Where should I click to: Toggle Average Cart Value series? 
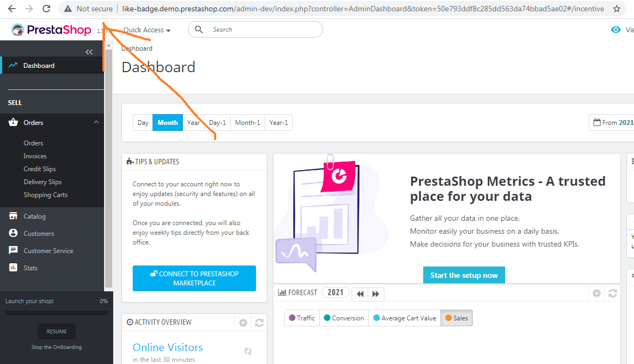(x=404, y=318)
